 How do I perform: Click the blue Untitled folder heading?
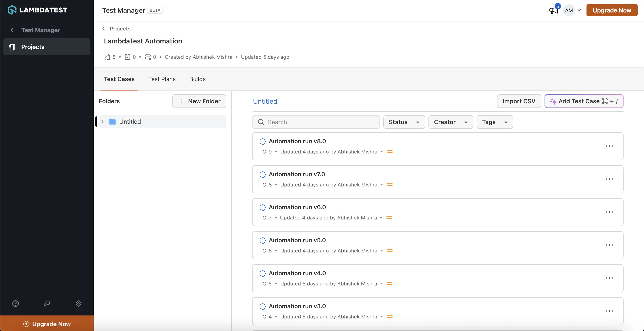pyautogui.click(x=265, y=101)
